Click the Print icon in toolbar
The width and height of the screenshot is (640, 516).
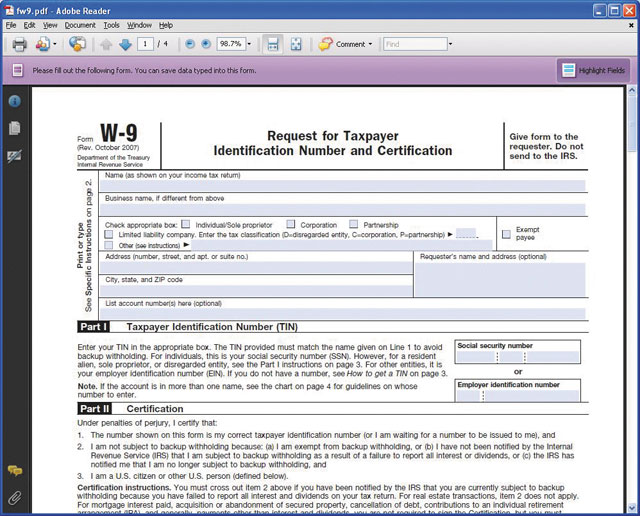pyautogui.click(x=19, y=44)
